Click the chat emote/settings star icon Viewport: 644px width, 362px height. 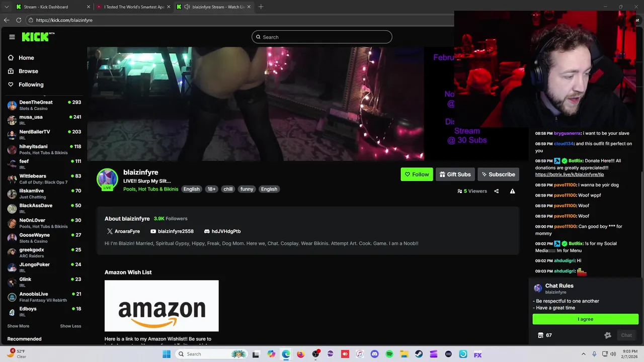(607, 335)
